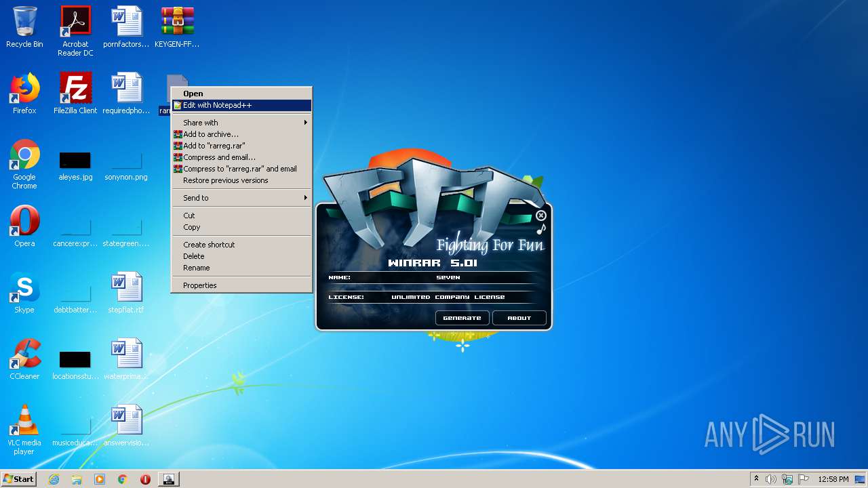
Task: Click the License field value
Action: tap(448, 297)
